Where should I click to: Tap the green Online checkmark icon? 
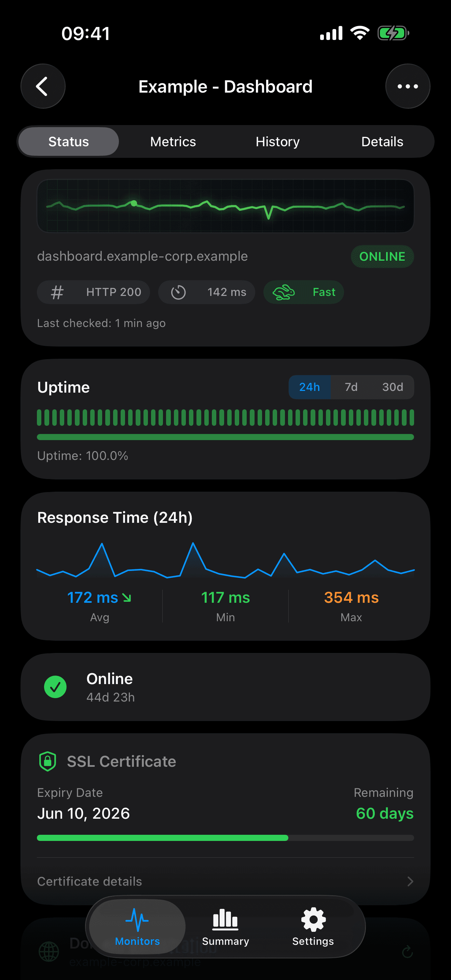pyautogui.click(x=55, y=687)
